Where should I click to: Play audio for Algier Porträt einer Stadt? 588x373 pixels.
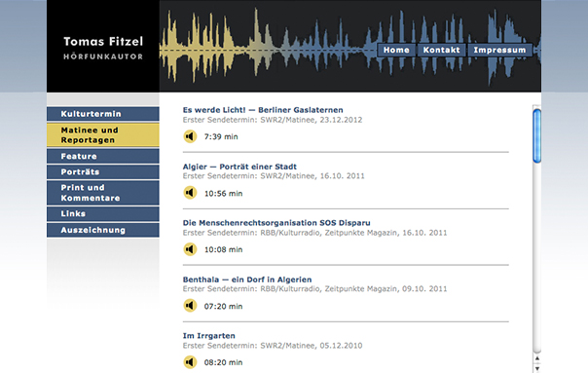pos(190,193)
